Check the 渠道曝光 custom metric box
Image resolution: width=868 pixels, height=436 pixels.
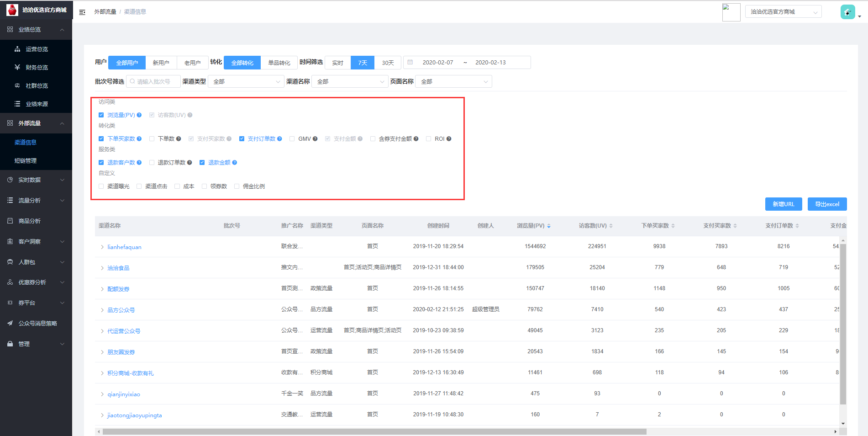click(x=101, y=186)
